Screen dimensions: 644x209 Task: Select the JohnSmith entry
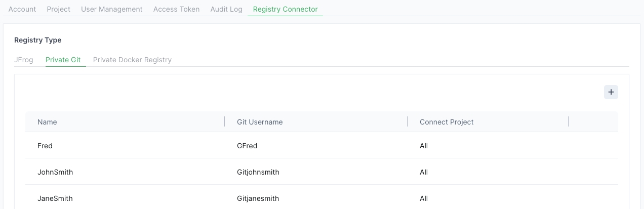coord(55,172)
